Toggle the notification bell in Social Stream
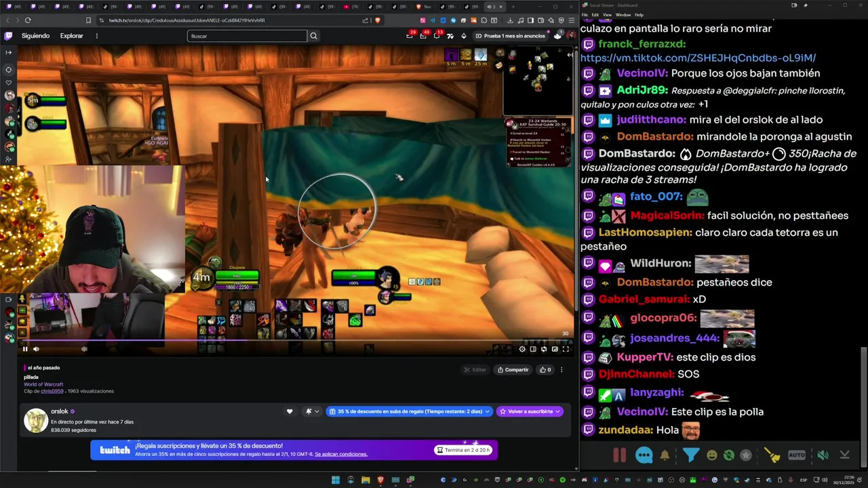The height and width of the screenshot is (488, 868). tap(665, 455)
